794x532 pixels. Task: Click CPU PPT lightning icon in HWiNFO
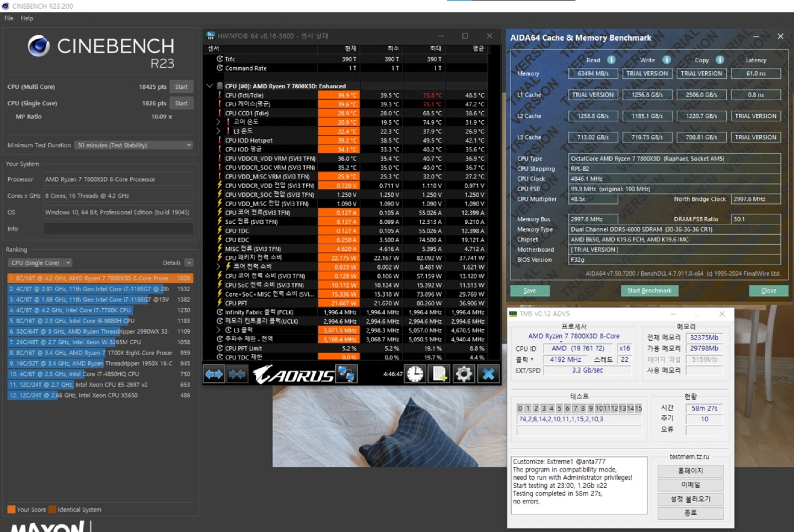pos(219,303)
